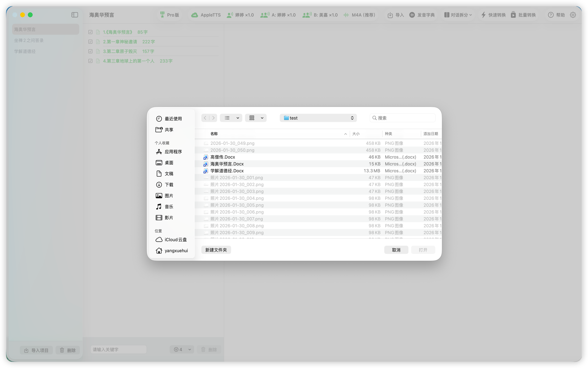This screenshot has width=588, height=368.
Task: Open 应用程序 in the dialog sidebar
Action: 169,152
